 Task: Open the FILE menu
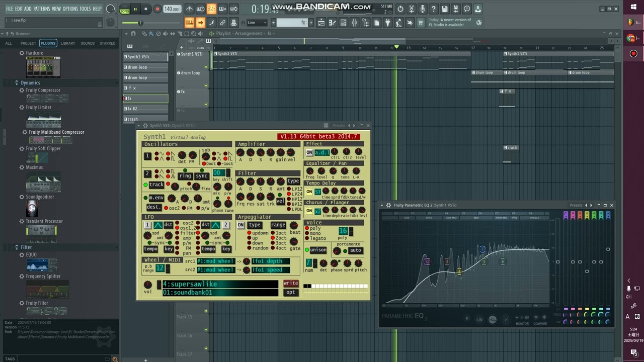pos(10,9)
